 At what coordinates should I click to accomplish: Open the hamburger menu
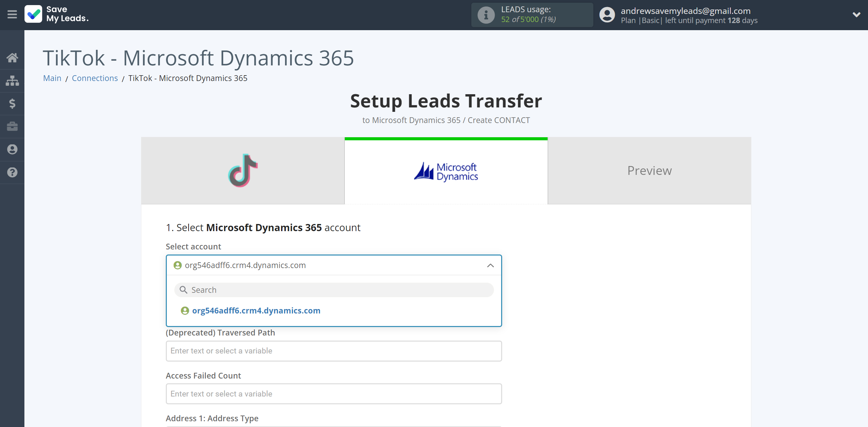point(12,15)
